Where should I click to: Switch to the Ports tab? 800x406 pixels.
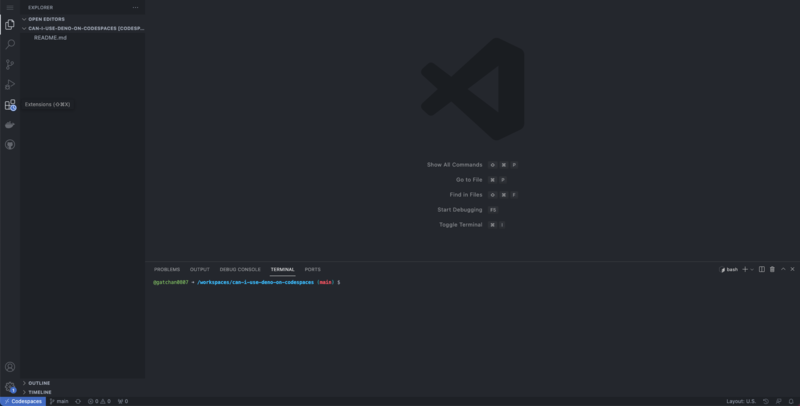[x=313, y=269]
